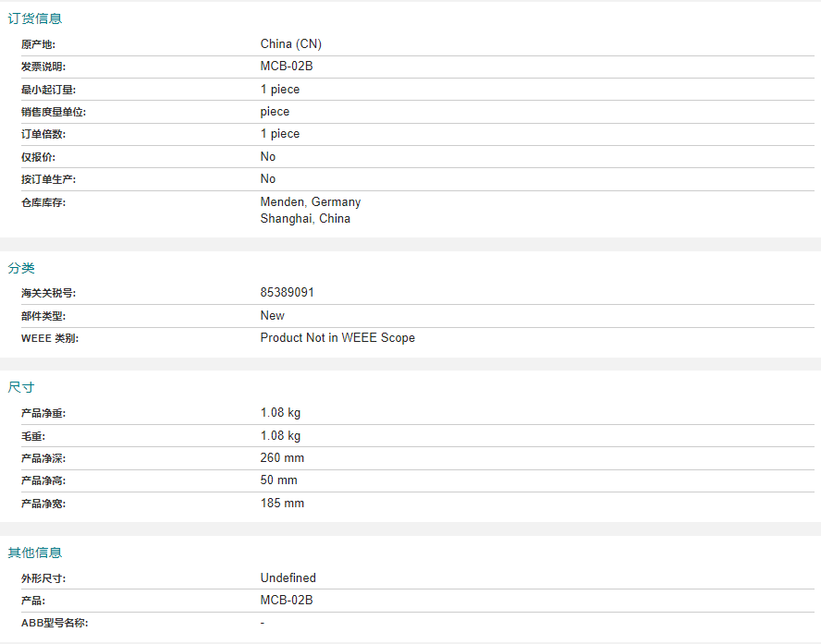
Task: Click the MCB-02B invoice description value
Action: coord(287,67)
